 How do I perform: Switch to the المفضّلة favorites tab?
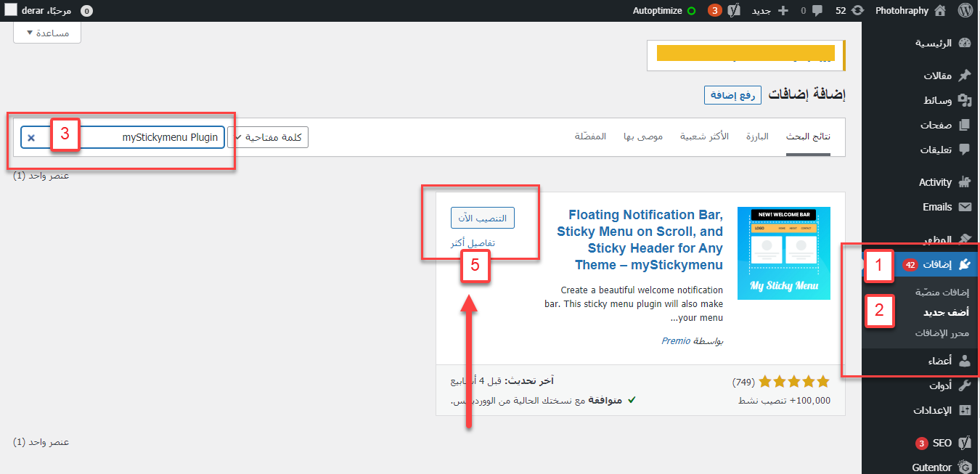[x=591, y=136]
